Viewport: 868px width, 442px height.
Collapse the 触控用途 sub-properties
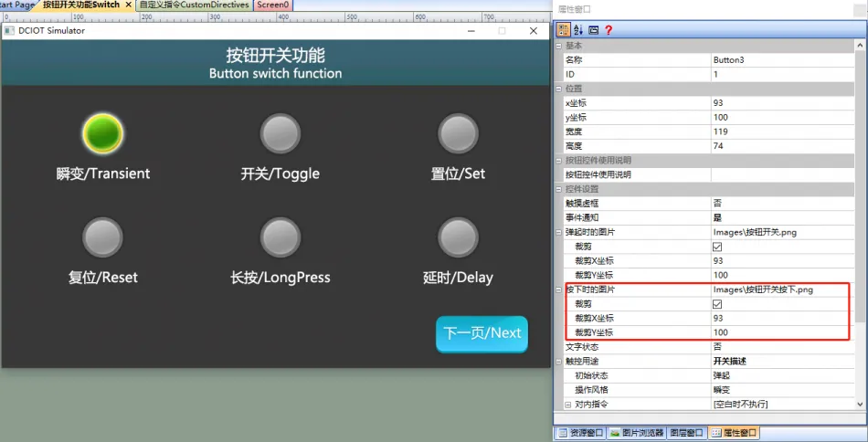[558, 362]
